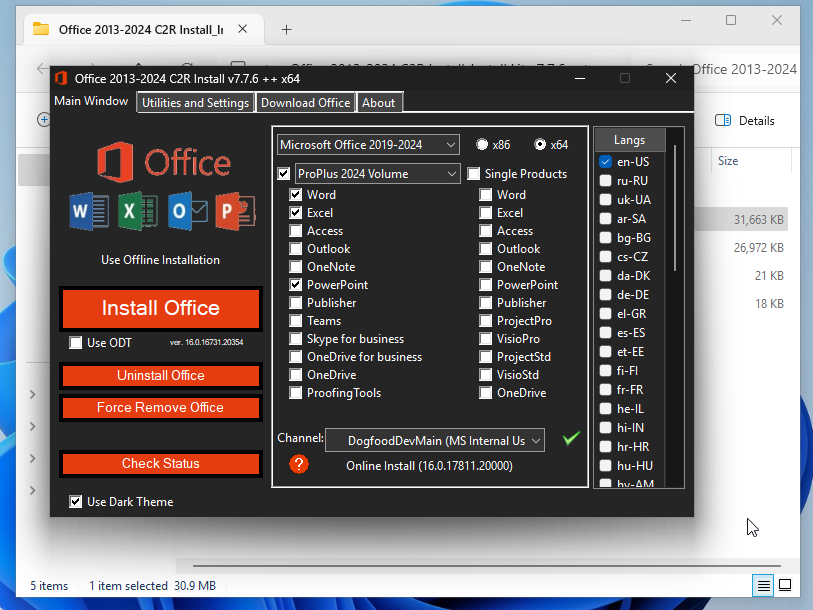Uncheck Word under ProPlus 2024 Volume
Screen dimensions: 813x610
296,195
